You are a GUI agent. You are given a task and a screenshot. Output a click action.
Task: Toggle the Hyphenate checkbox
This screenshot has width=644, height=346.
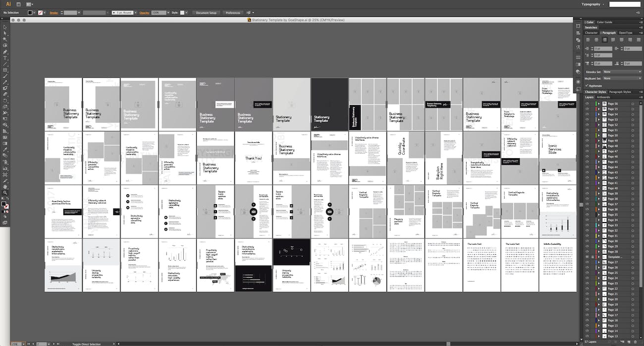tap(587, 86)
